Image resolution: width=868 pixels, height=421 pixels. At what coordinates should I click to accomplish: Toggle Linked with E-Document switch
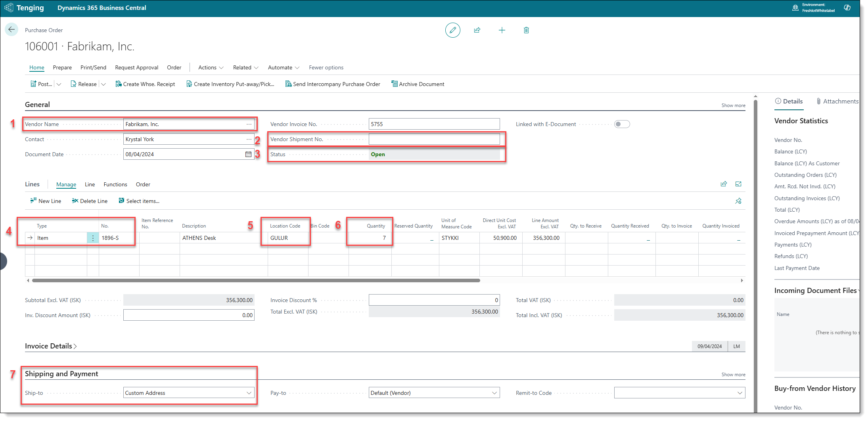coord(622,124)
